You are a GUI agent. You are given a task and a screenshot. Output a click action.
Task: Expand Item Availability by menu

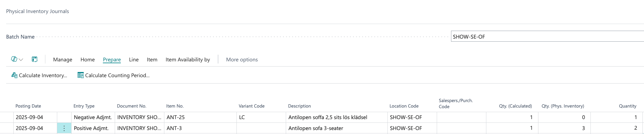pyautogui.click(x=187, y=60)
